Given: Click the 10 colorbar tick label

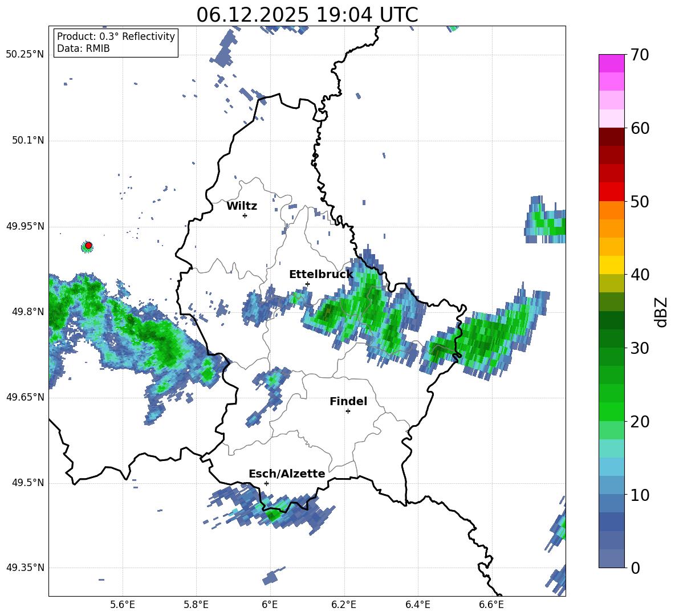Looking at the screenshot, I should pos(640,495).
